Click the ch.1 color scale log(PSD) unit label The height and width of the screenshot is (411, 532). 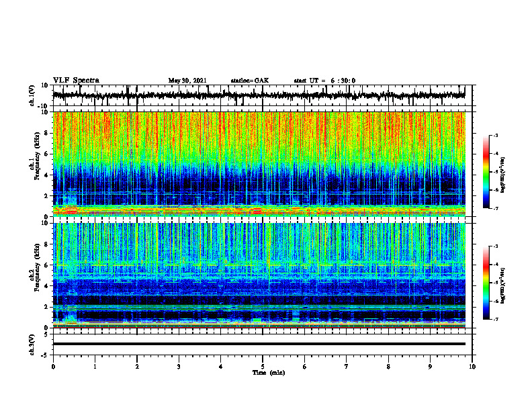(x=503, y=175)
